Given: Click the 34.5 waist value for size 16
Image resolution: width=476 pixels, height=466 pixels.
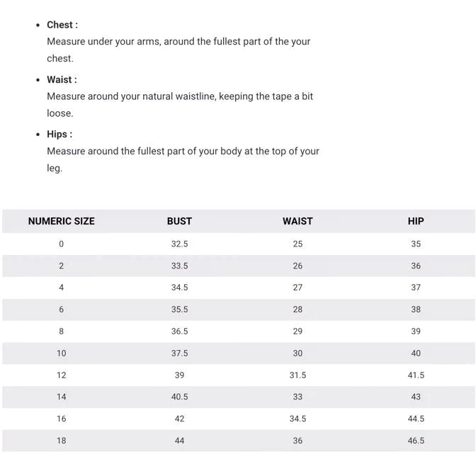Looking at the screenshot, I should (x=297, y=419).
